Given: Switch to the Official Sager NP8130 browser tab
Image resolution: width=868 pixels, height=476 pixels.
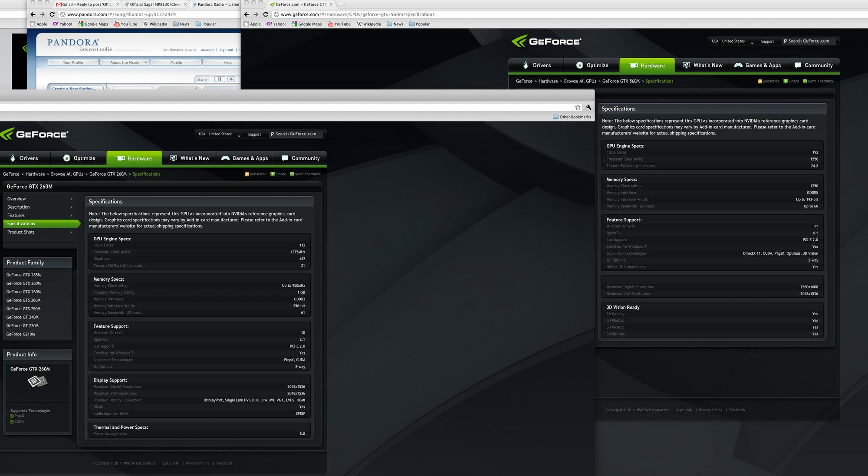Looking at the screenshot, I should tap(155, 4).
